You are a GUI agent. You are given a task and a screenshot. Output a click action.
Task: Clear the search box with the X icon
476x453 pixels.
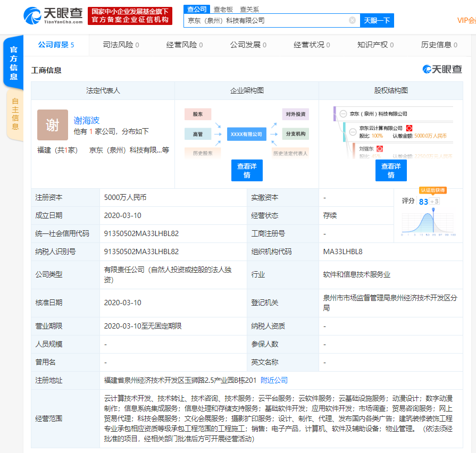point(352,20)
